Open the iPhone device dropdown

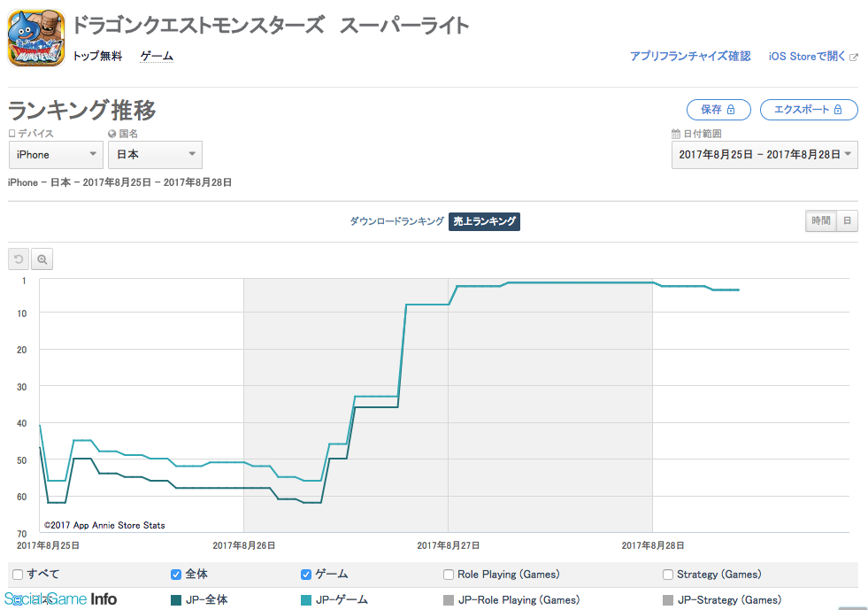(56, 155)
